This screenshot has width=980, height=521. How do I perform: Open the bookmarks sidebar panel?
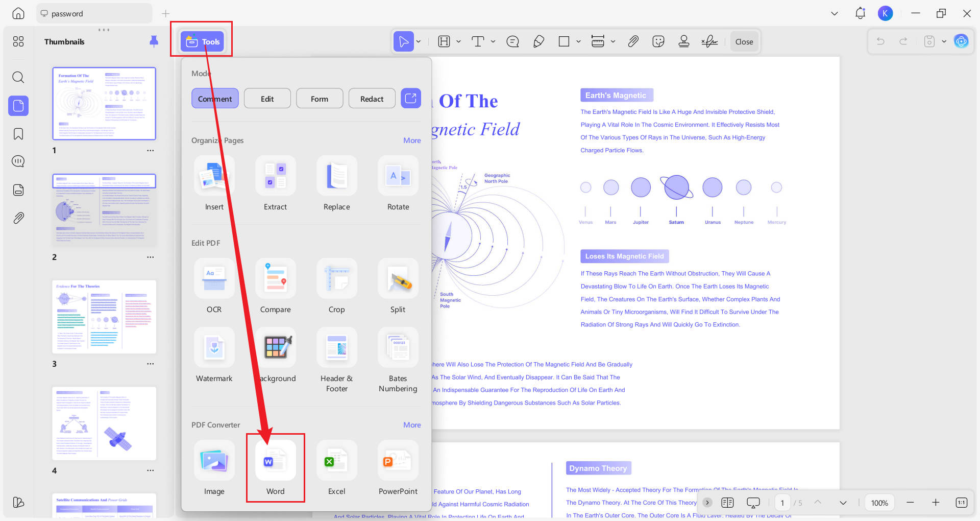(18, 134)
